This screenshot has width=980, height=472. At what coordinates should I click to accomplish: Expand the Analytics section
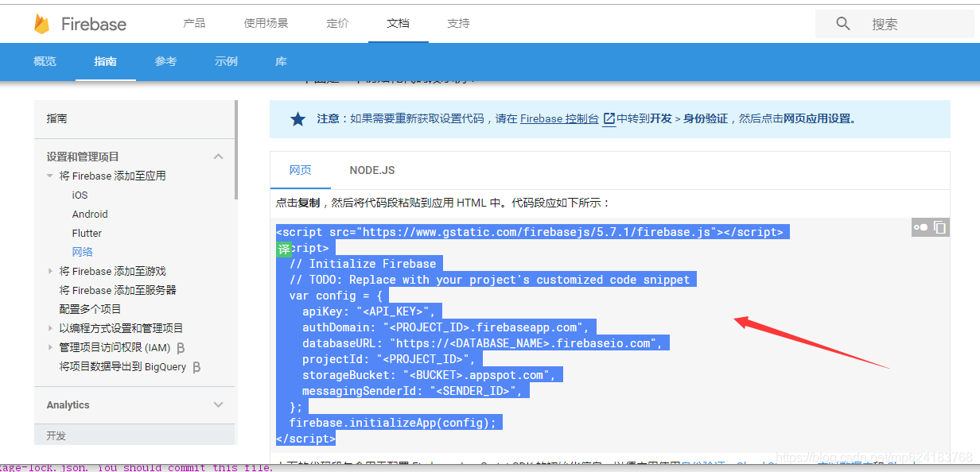point(219,404)
